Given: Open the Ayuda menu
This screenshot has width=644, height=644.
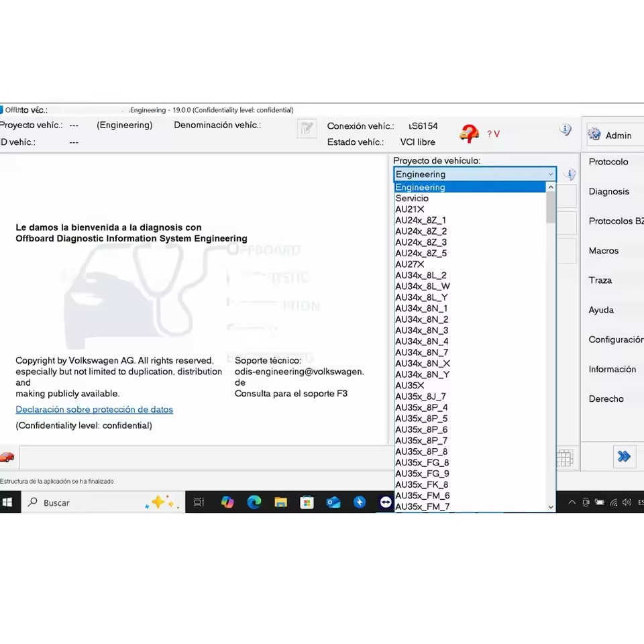Looking at the screenshot, I should click(x=601, y=310).
